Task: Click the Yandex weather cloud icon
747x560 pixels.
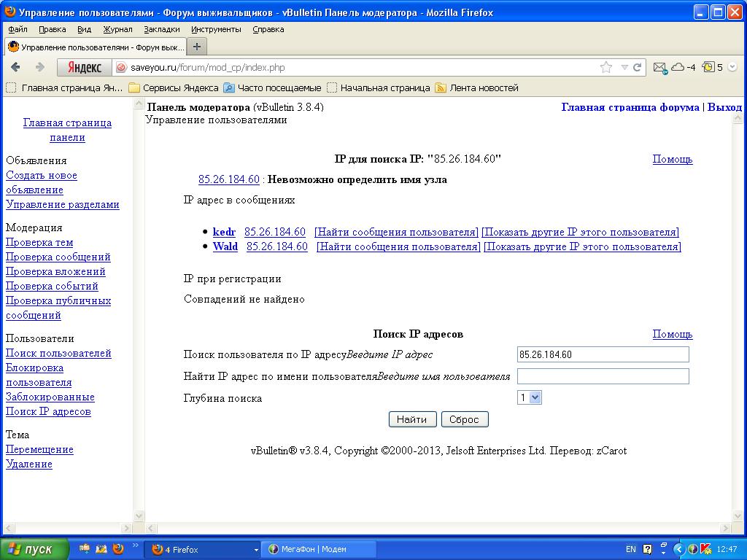Action: pyautogui.click(x=678, y=67)
